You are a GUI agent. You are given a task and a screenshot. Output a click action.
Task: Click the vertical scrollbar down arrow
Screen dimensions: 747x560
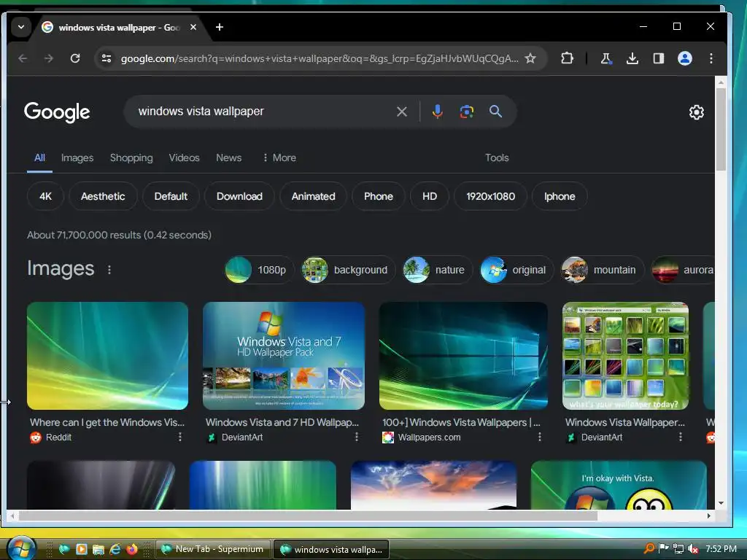pyautogui.click(x=721, y=503)
